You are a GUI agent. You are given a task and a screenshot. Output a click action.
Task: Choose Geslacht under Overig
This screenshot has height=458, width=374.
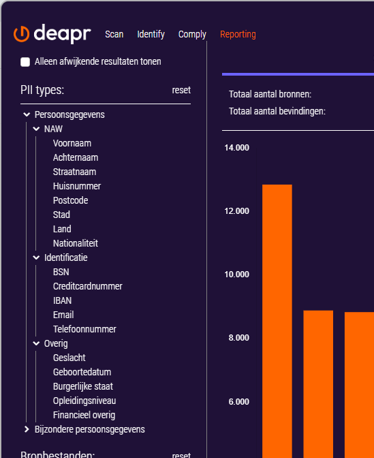click(69, 358)
